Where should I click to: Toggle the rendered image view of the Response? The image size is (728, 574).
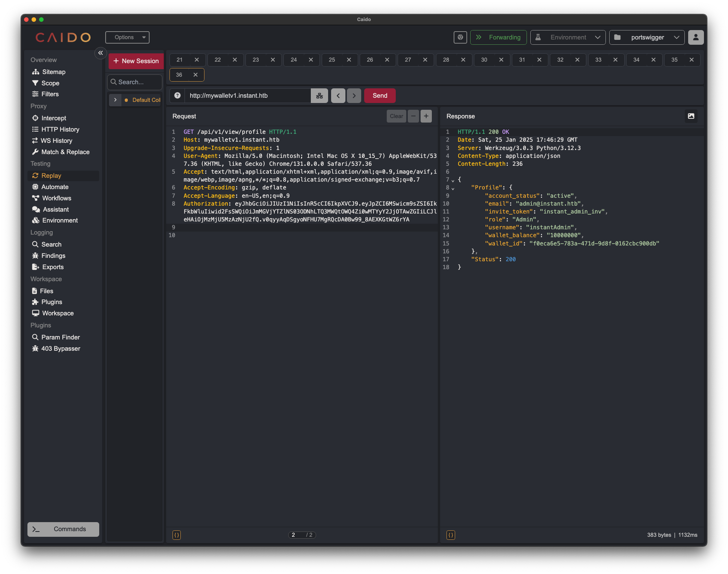[x=691, y=116]
